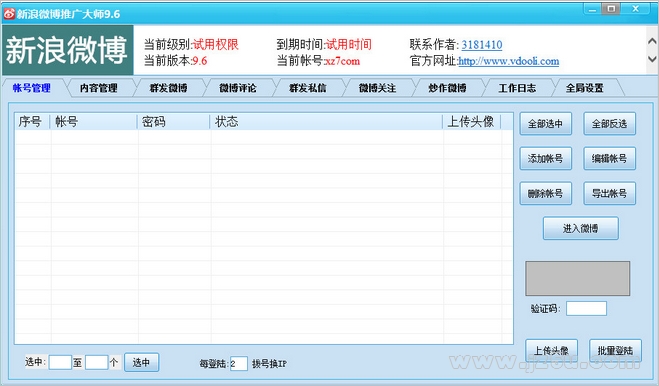
Task: Open the official website www.vdooli.com link
Action: click(509, 61)
